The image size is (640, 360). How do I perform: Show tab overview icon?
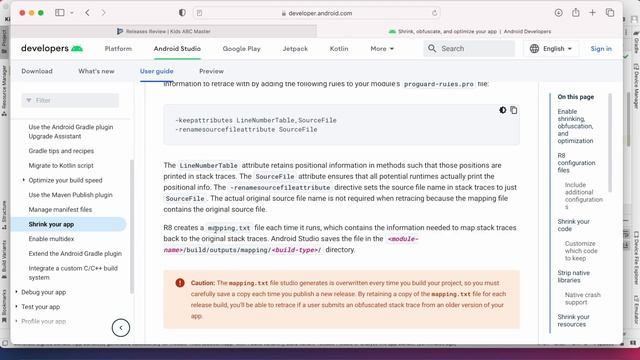(x=610, y=13)
